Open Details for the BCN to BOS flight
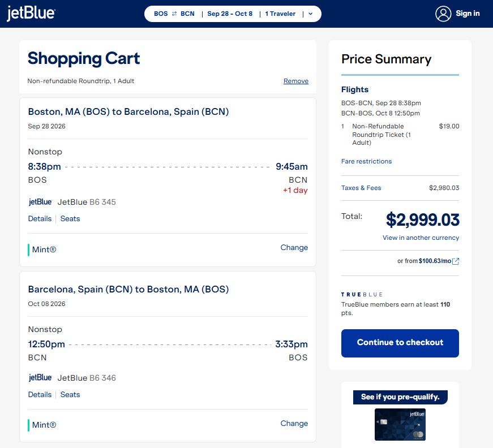This screenshot has height=448, width=493. [x=40, y=395]
